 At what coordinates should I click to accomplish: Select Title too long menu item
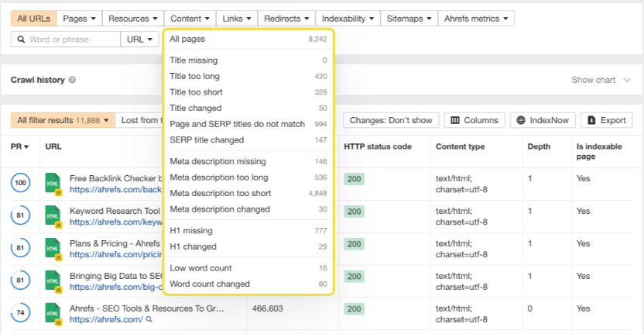tap(248, 76)
